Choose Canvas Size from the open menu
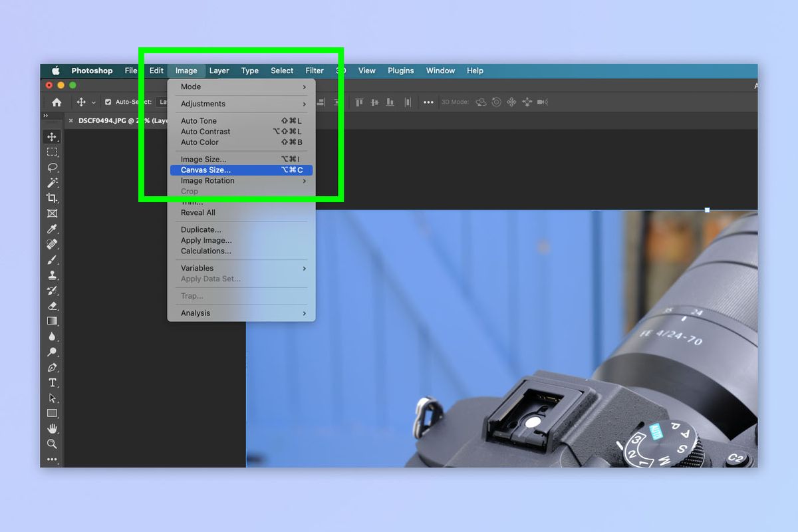The width and height of the screenshot is (798, 532). coord(206,170)
